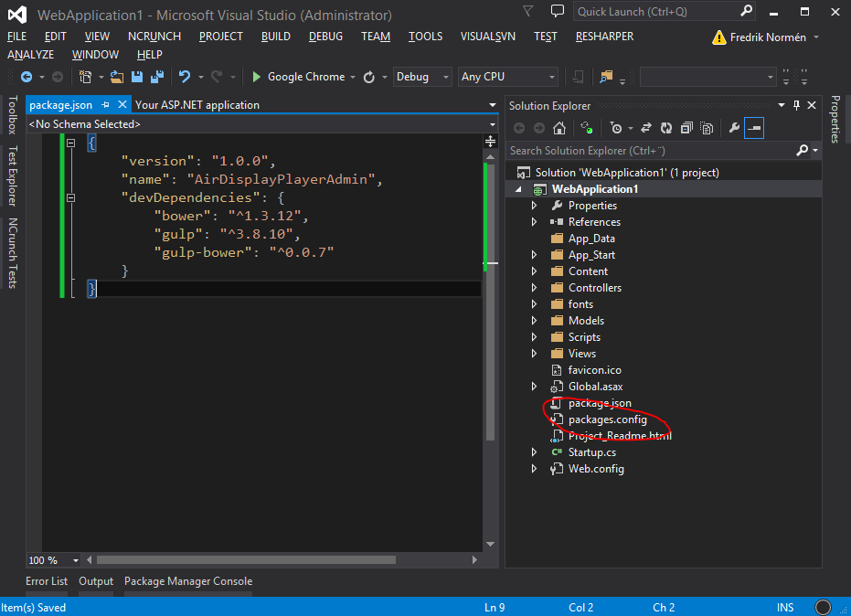Viewport: 851px width, 616px height.
Task: Open the Package Manager Console tab
Action: 188,581
